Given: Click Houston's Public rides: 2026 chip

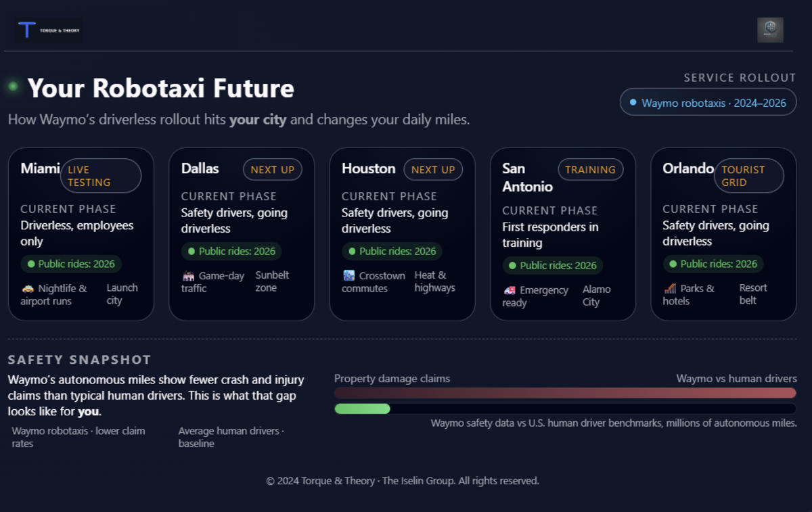Looking at the screenshot, I should pos(392,252).
